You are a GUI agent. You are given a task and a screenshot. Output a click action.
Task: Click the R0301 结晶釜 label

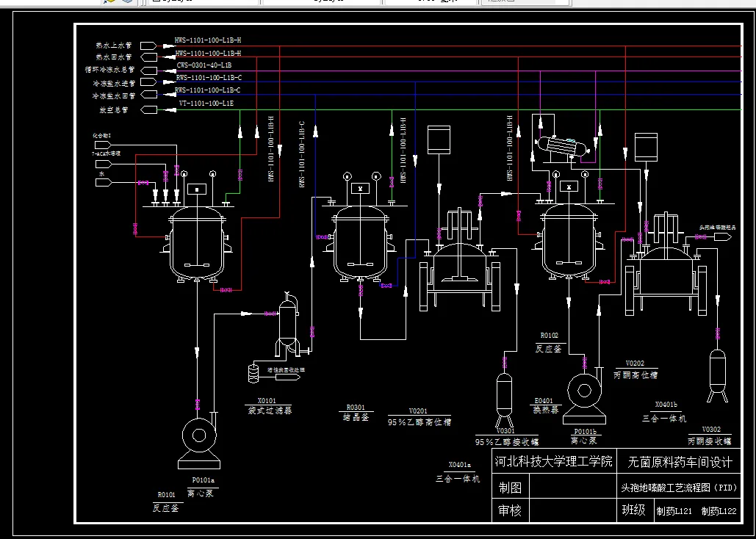click(x=356, y=413)
